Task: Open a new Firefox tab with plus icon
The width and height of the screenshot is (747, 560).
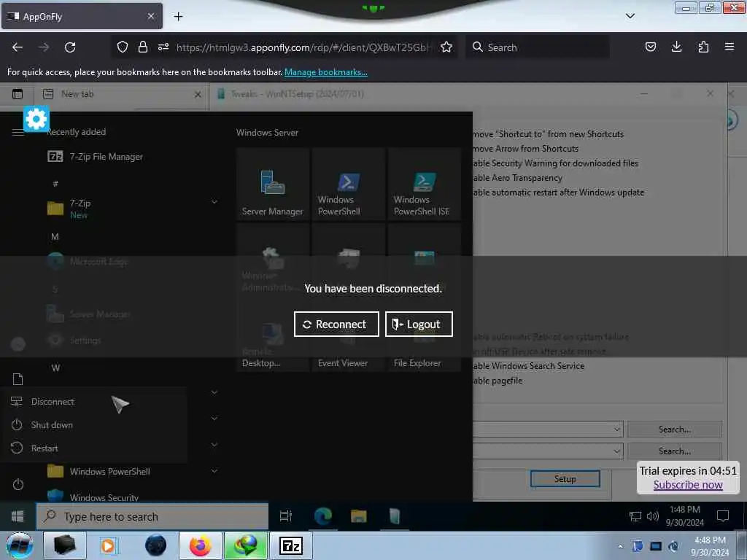Action: coord(178,17)
